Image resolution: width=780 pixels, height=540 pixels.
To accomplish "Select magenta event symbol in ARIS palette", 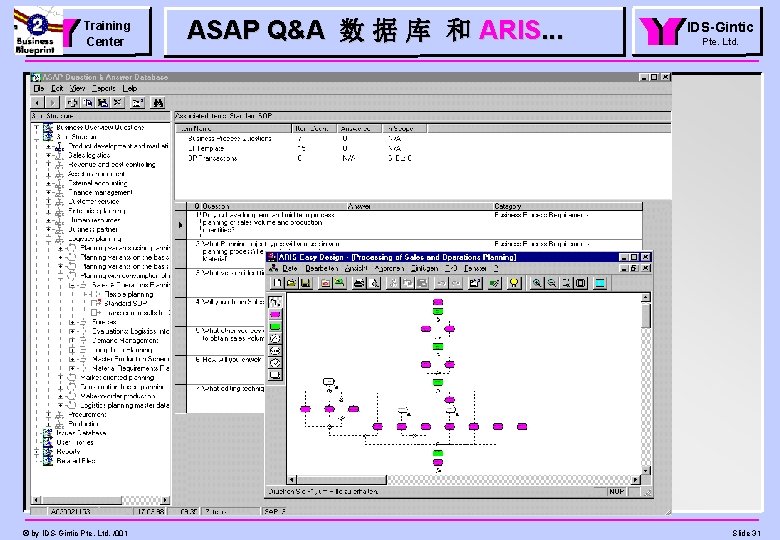I will [275, 314].
